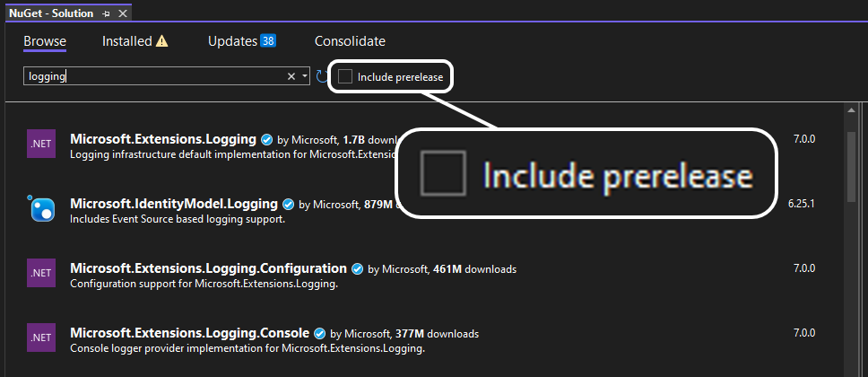Click inside the logging search field
Viewport: 868px width, 377px height.
155,76
